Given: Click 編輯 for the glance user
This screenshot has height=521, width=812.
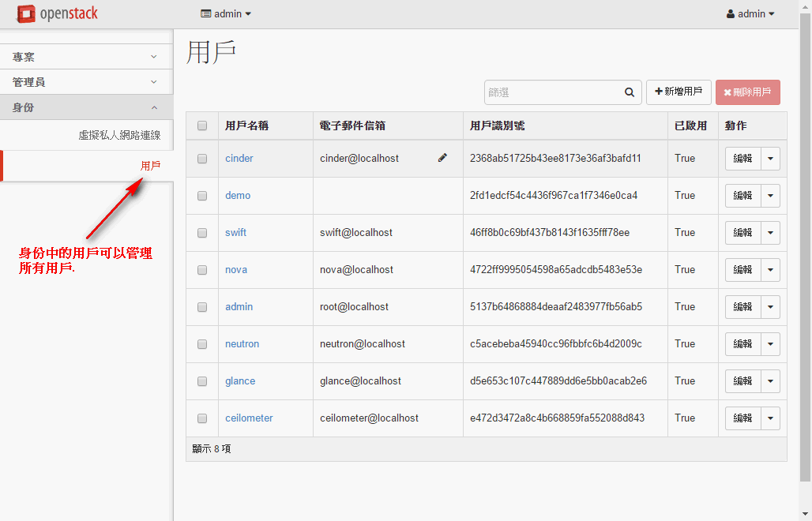Looking at the screenshot, I should pos(742,381).
